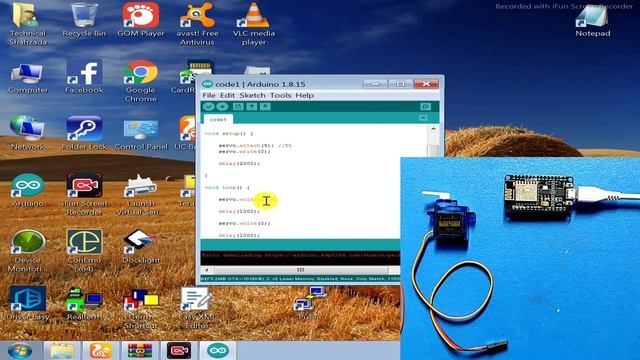
Task: Click the Windows Start button
Action: [x=20, y=351]
